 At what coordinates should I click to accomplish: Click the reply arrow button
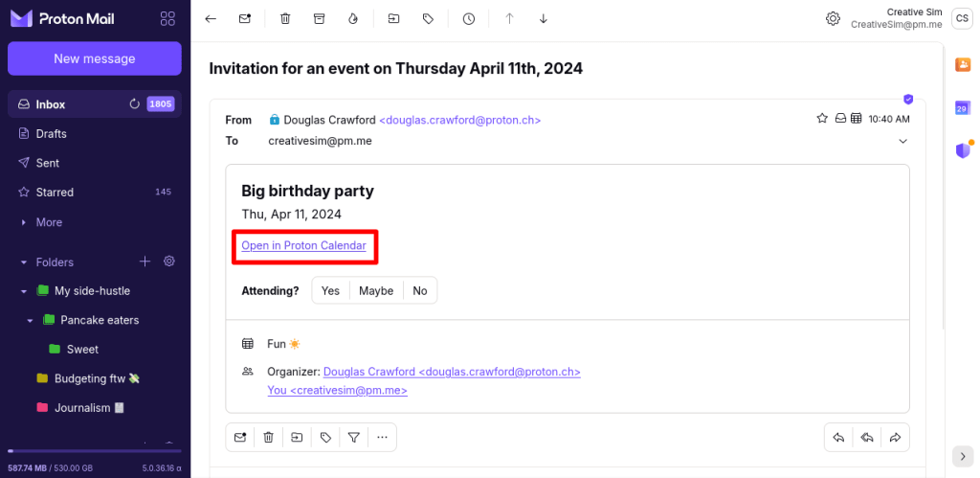point(838,438)
